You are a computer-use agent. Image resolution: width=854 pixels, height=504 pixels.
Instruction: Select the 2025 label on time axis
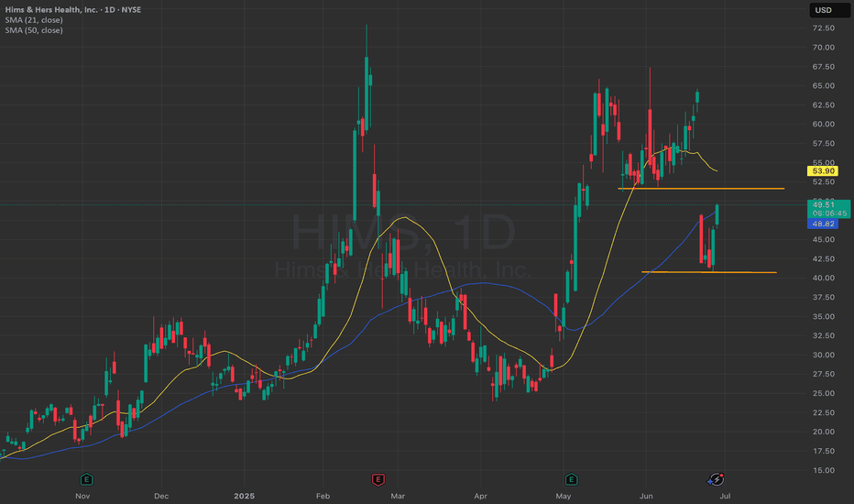[244, 496]
